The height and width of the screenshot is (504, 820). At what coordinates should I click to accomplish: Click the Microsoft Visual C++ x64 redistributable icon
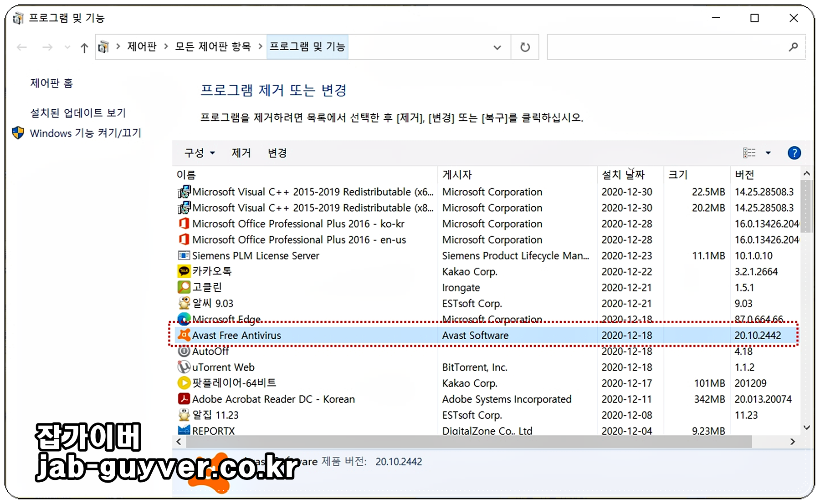pyautogui.click(x=184, y=192)
